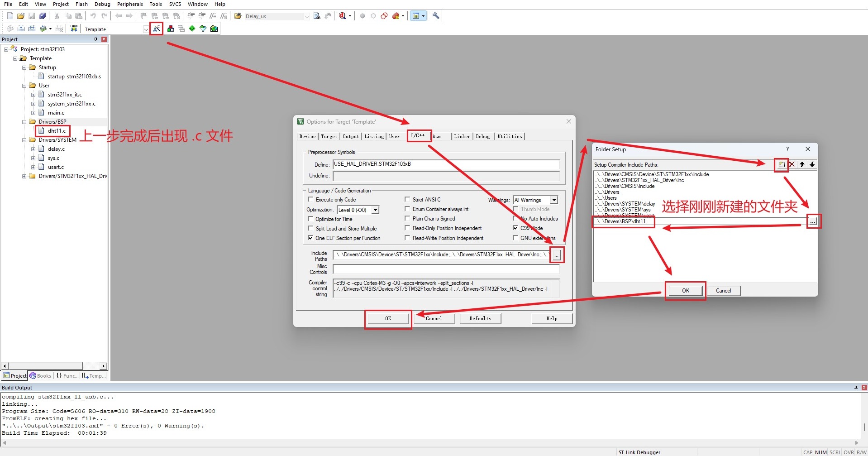Open the Pack Installer icon
This screenshot has height=456, width=868.
coord(214,29)
